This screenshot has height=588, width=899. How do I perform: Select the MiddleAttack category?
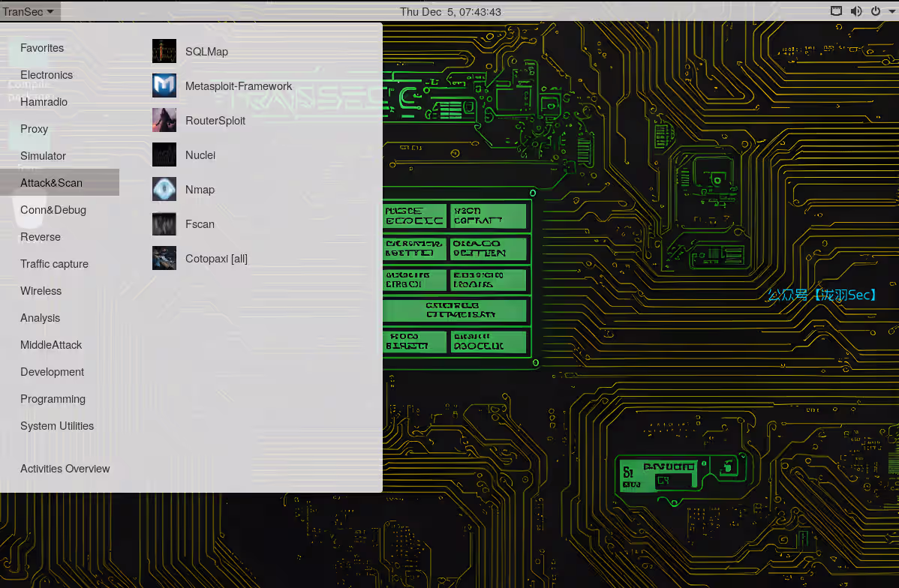pyautogui.click(x=51, y=345)
